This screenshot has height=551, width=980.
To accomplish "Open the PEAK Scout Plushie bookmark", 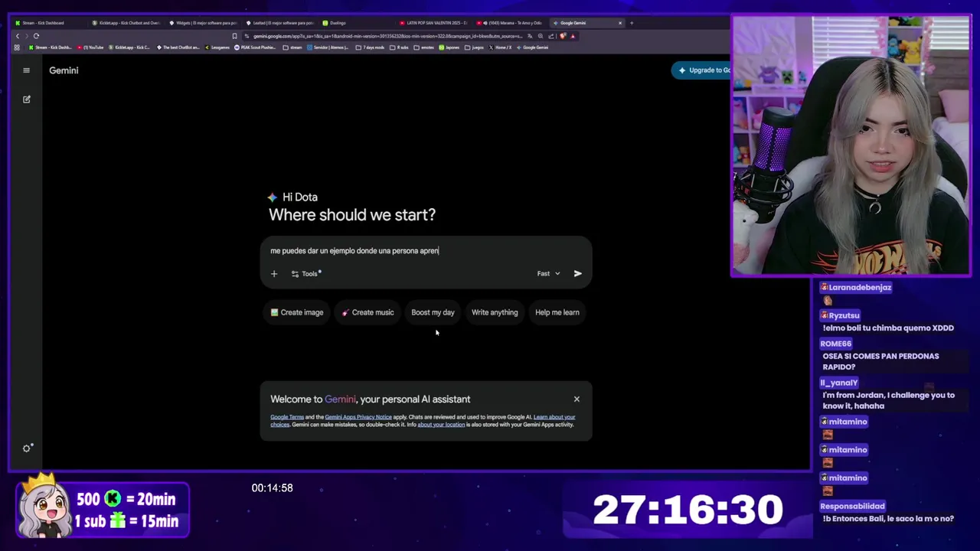I will [x=255, y=47].
